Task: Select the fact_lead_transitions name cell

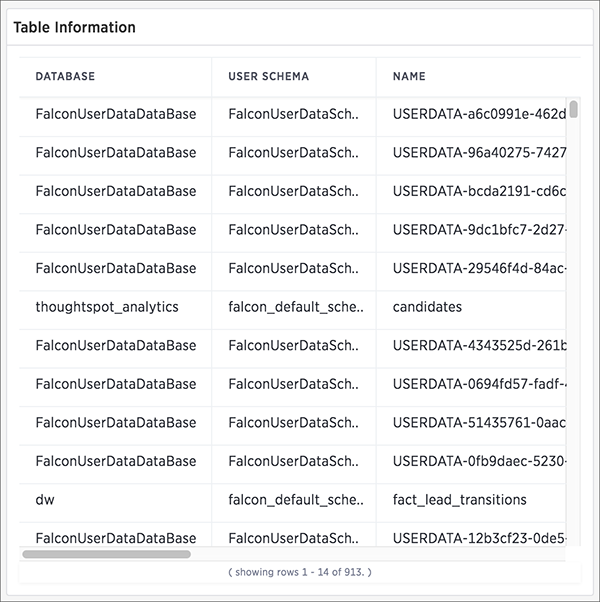Action: [459, 499]
